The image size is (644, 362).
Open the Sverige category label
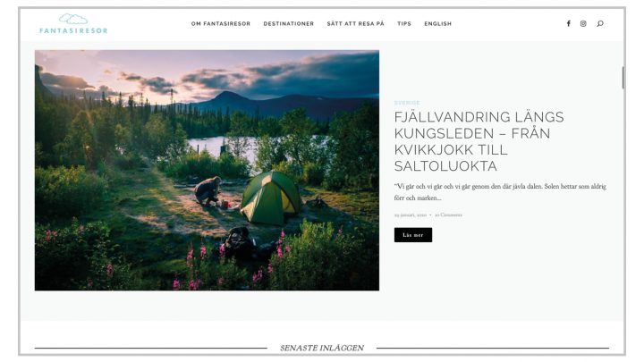407,103
